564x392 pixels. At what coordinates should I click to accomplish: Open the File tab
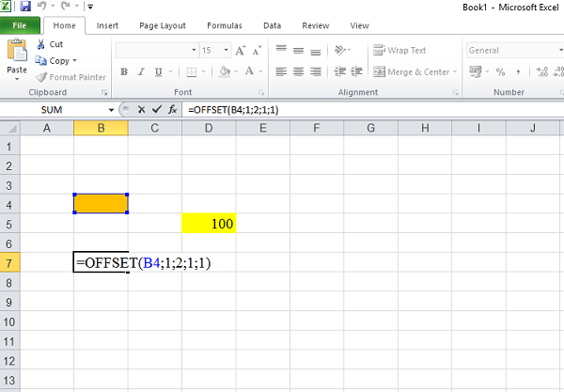coord(20,25)
